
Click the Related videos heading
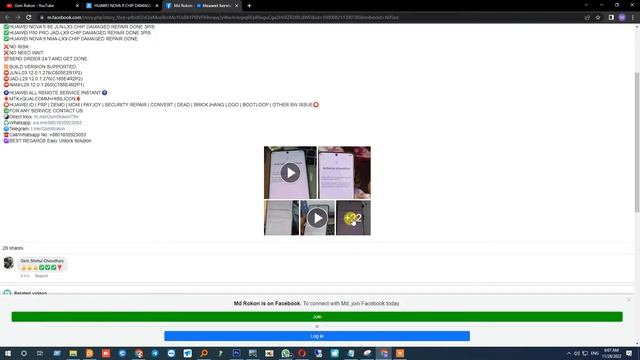pyautogui.click(x=30, y=293)
